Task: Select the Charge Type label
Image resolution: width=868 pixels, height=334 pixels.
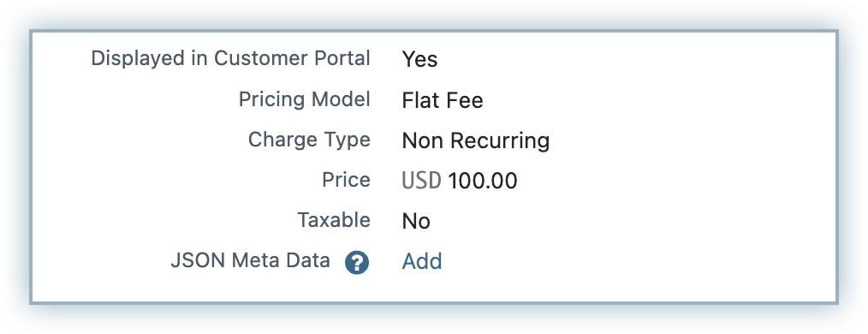Action: coord(309,140)
